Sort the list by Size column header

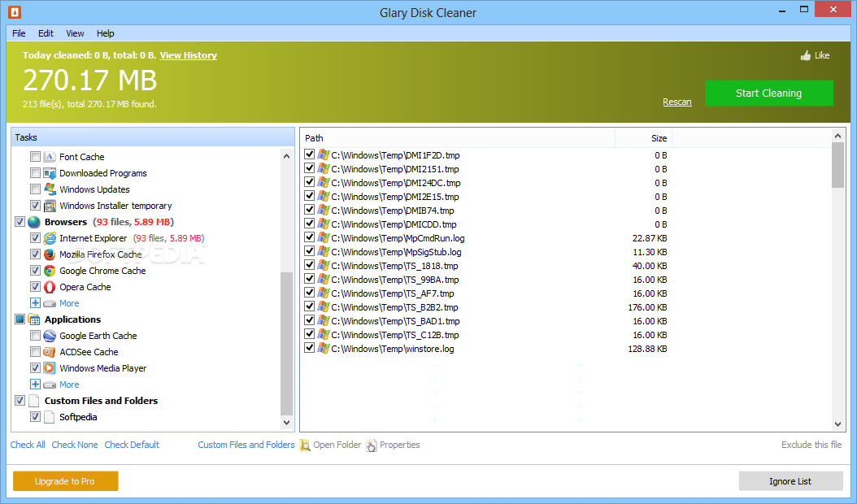(644, 138)
